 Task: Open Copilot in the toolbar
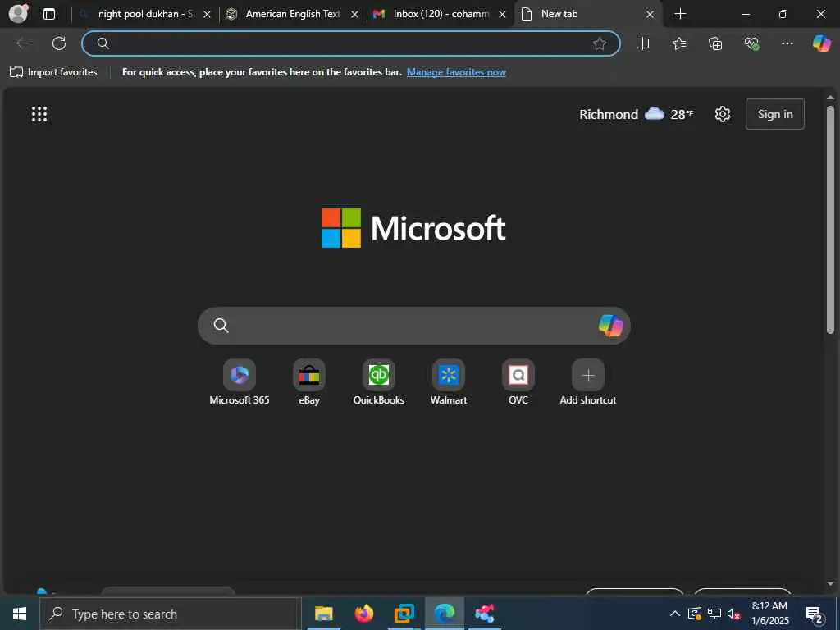[821, 43]
